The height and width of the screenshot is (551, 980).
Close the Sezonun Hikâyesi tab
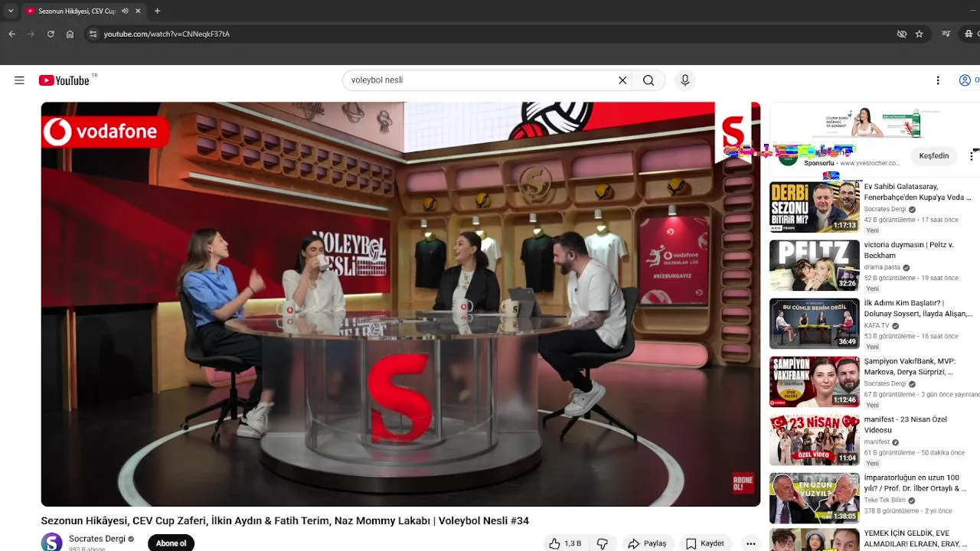click(138, 11)
